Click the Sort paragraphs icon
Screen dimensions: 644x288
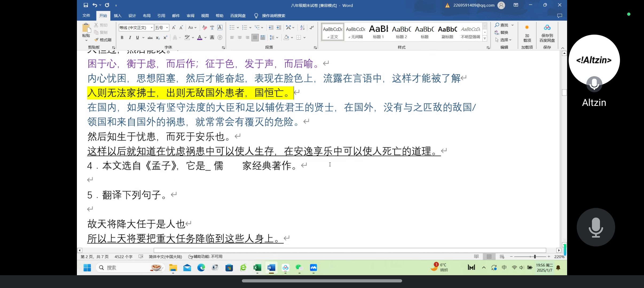302,27
